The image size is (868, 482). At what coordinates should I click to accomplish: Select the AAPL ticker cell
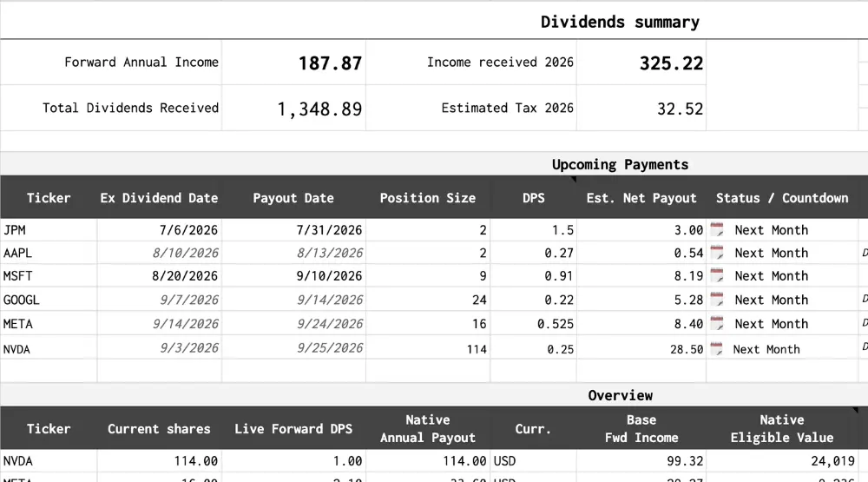click(x=49, y=253)
